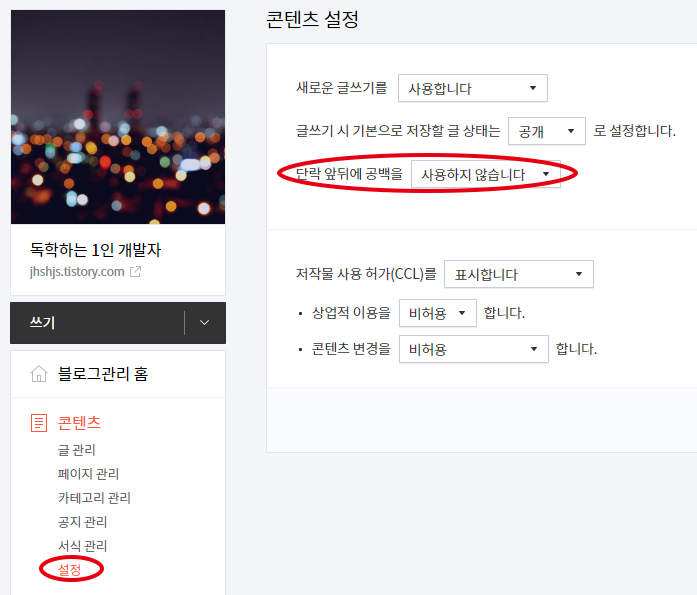Image resolution: width=697 pixels, height=595 pixels.
Task: Open the 단락 앞뒤에 공백을 사용하지 않습니다 dropdown
Action: click(x=485, y=174)
